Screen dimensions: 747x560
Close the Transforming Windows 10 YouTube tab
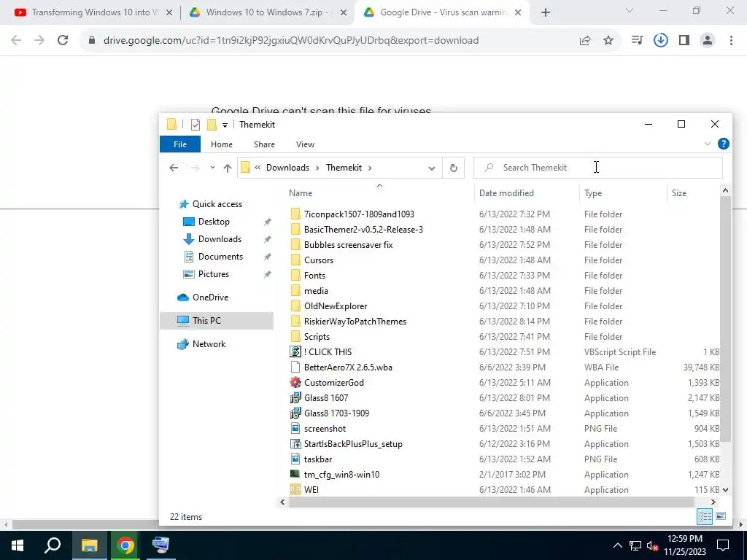coord(169,13)
